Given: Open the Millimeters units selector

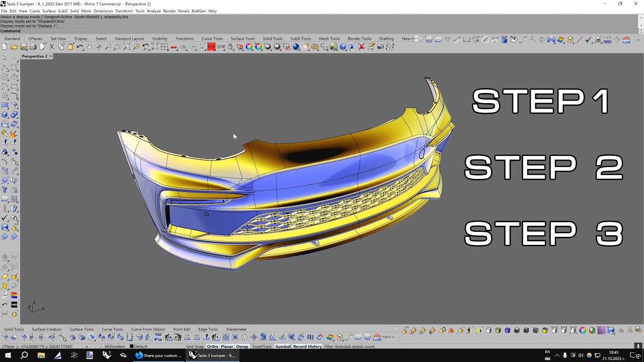Looking at the screenshot, I should point(115,346).
